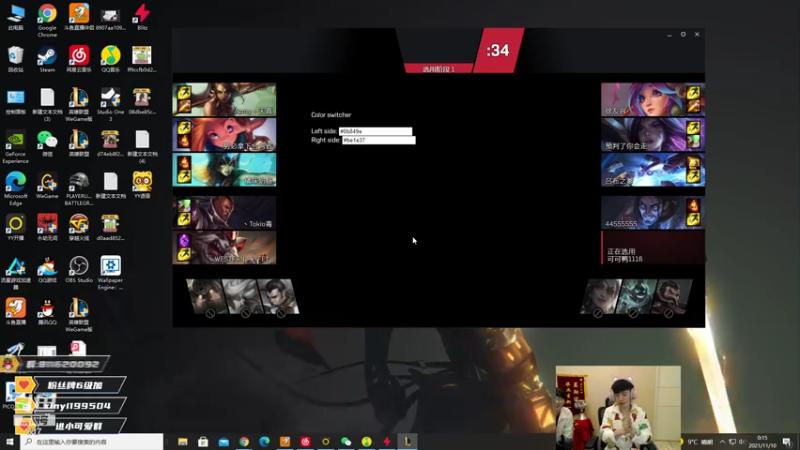Open NetEase Cloud Music desktop icon

click(79, 59)
